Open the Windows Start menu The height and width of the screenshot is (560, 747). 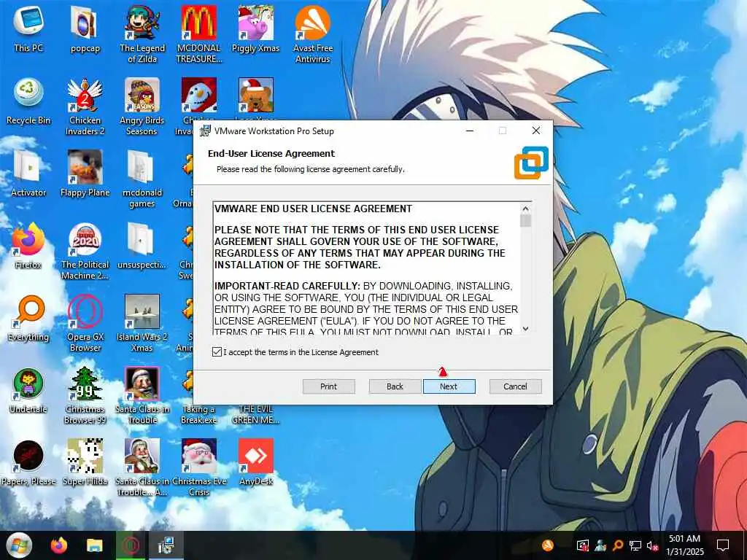18,545
